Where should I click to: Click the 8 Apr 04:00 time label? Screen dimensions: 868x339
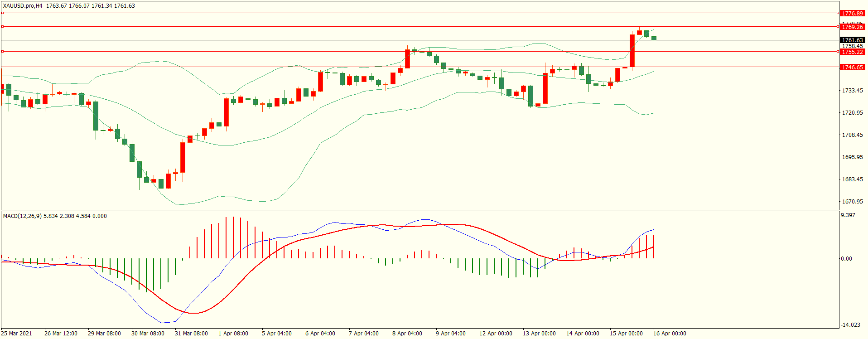click(x=407, y=334)
